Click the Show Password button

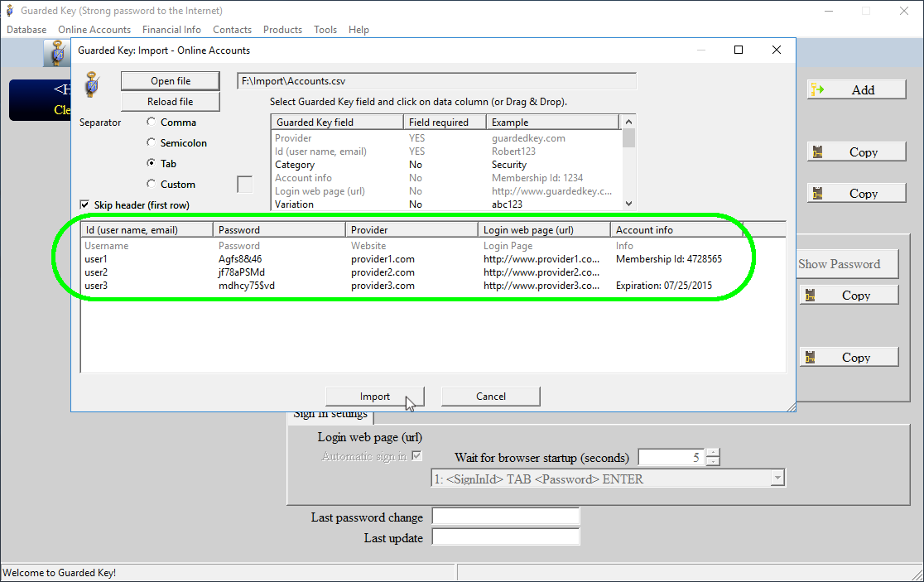847,264
